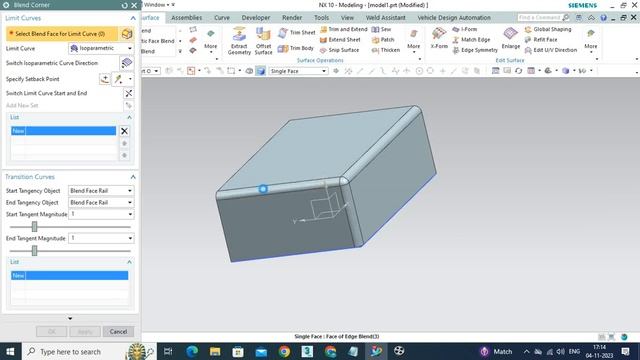
Task: Select the Offset Surface tool
Action: coord(263,41)
